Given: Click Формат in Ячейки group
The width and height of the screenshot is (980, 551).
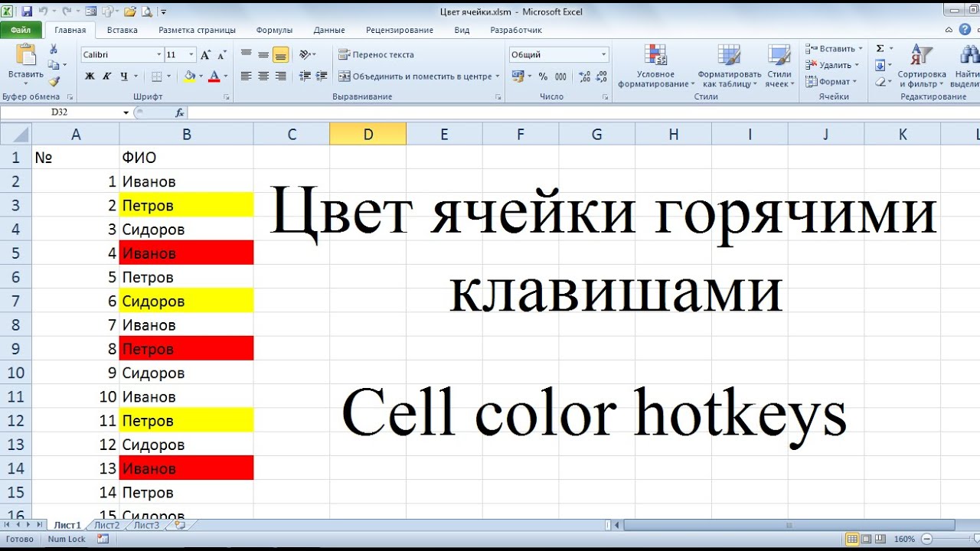Looking at the screenshot, I should tap(831, 81).
